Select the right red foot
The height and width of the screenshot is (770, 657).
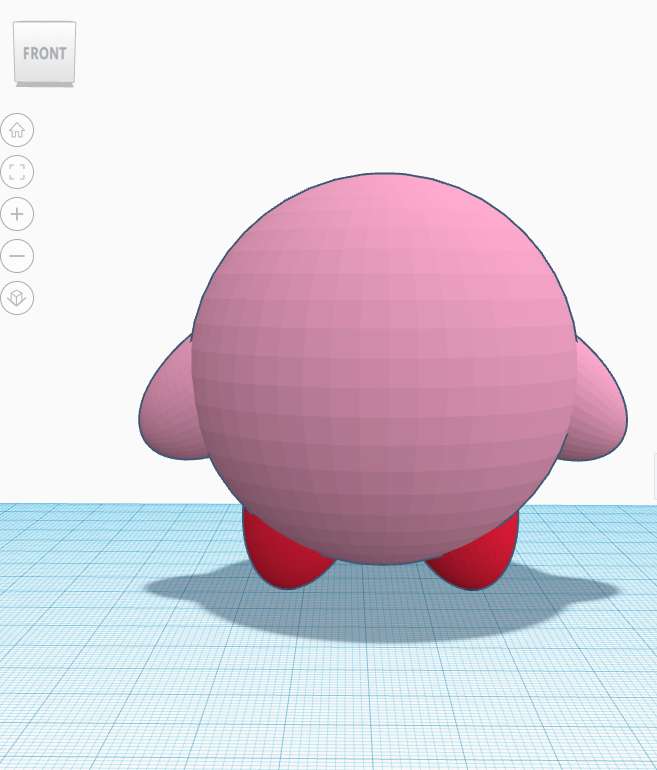point(479,560)
